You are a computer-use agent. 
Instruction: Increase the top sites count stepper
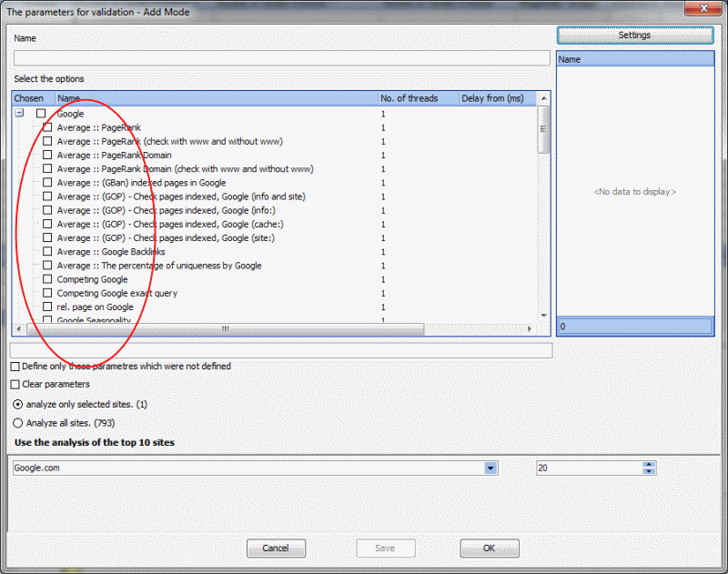[649, 464]
